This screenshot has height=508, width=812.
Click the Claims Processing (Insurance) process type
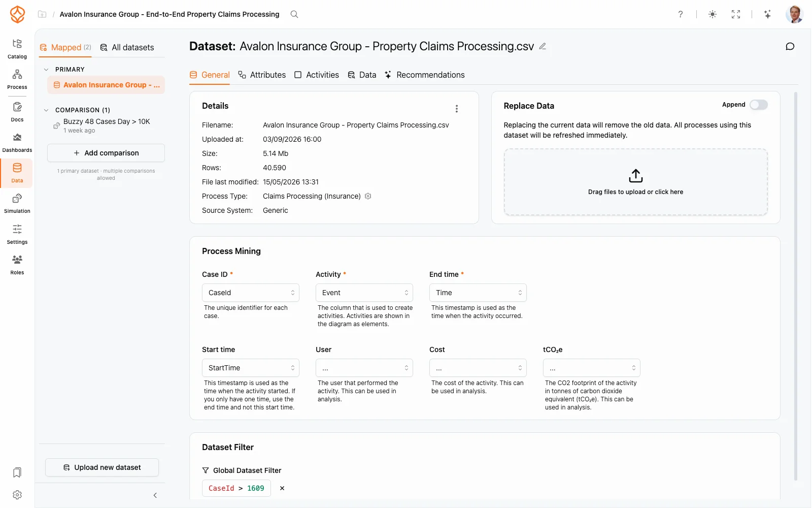point(312,196)
